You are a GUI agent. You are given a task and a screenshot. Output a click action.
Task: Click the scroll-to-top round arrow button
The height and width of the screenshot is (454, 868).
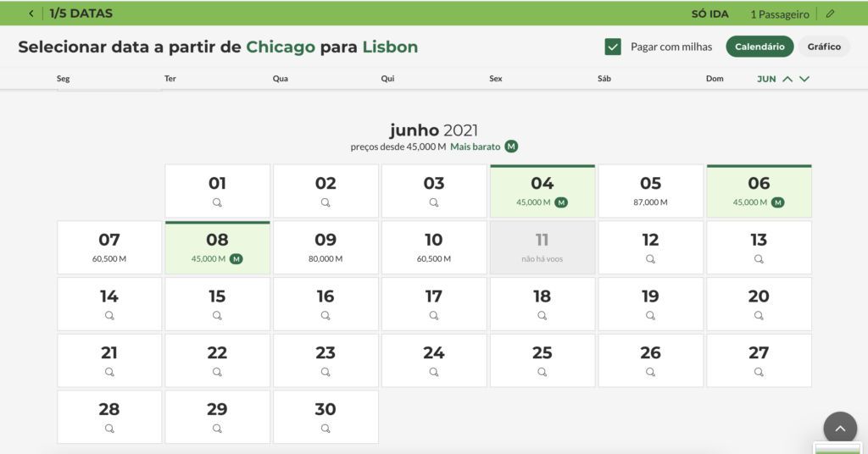tap(840, 428)
